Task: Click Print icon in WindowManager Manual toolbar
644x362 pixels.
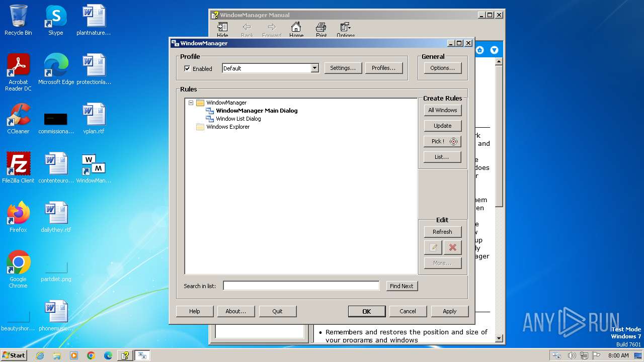Action: click(x=321, y=29)
